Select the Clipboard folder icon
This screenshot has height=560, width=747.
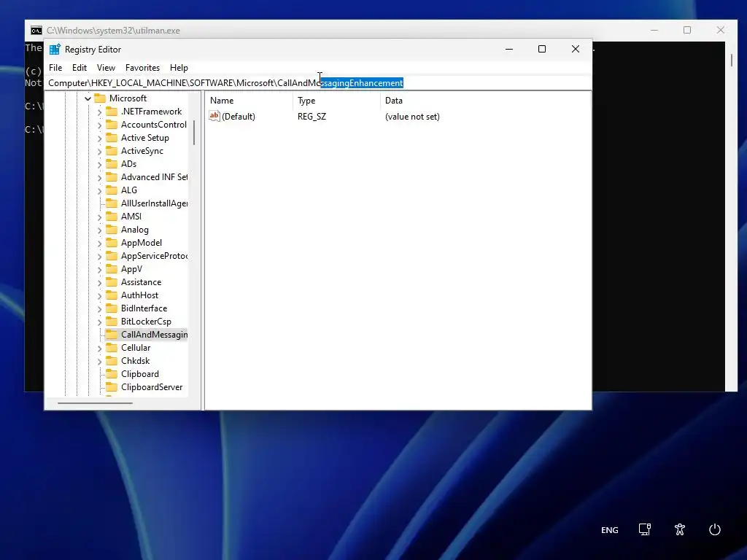[112, 374]
